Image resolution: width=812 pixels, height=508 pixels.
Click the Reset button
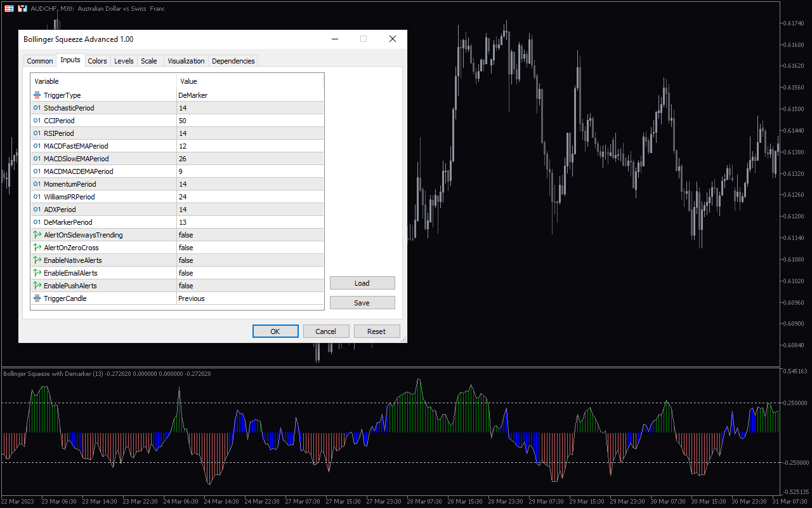pos(377,331)
